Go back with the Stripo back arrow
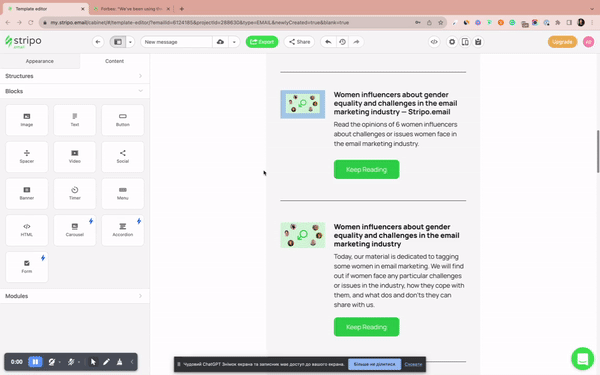 tap(98, 42)
